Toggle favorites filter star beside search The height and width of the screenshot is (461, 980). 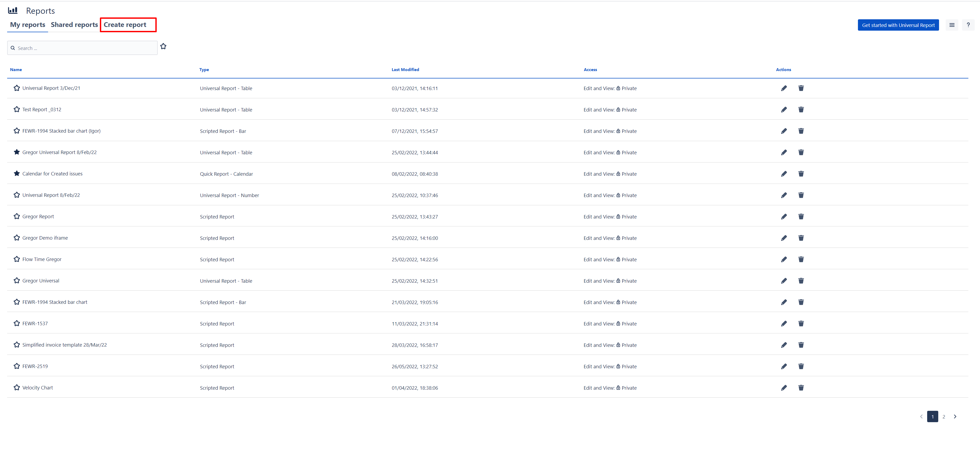(x=163, y=46)
